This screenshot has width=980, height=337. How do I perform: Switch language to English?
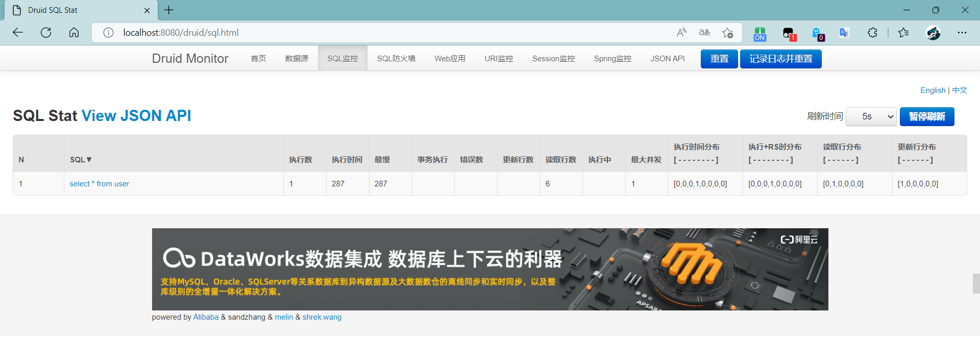[x=933, y=90]
